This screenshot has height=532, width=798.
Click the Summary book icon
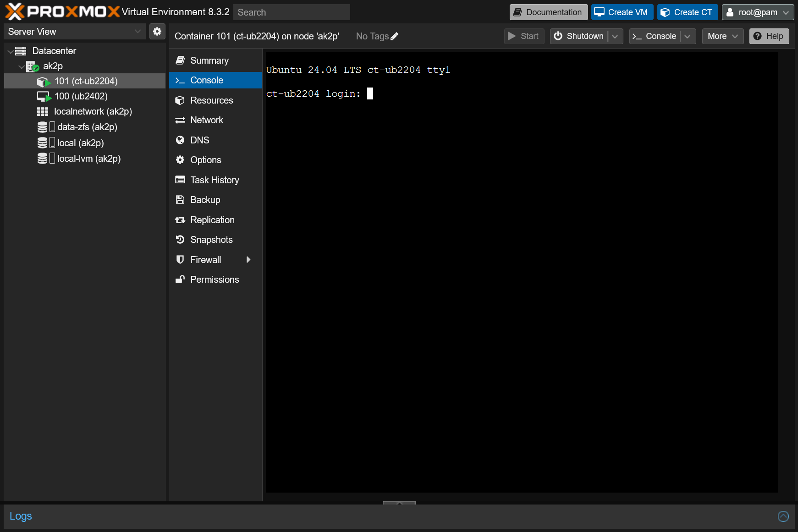coord(180,60)
